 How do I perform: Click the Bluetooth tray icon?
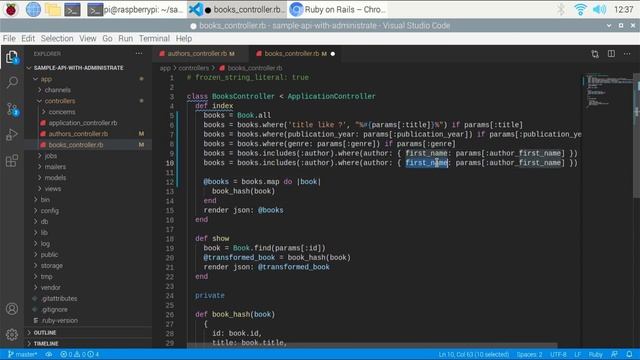click(x=561, y=9)
